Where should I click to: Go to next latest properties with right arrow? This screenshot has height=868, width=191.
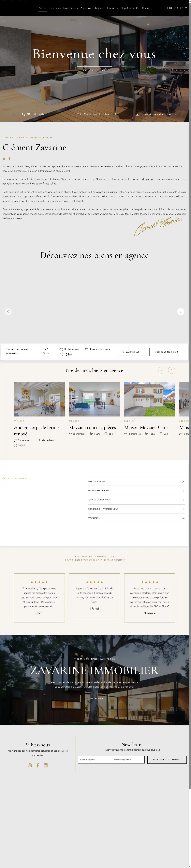pyautogui.click(x=171, y=370)
